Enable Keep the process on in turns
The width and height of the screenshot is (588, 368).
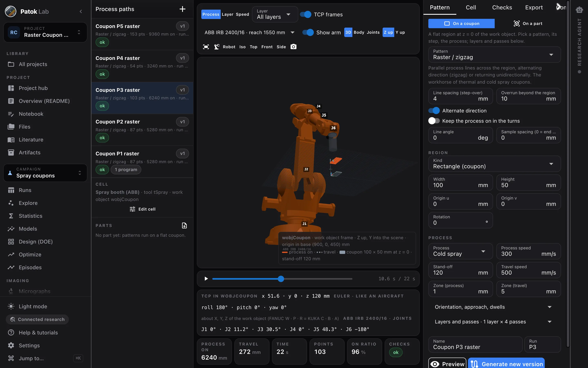tap(434, 121)
